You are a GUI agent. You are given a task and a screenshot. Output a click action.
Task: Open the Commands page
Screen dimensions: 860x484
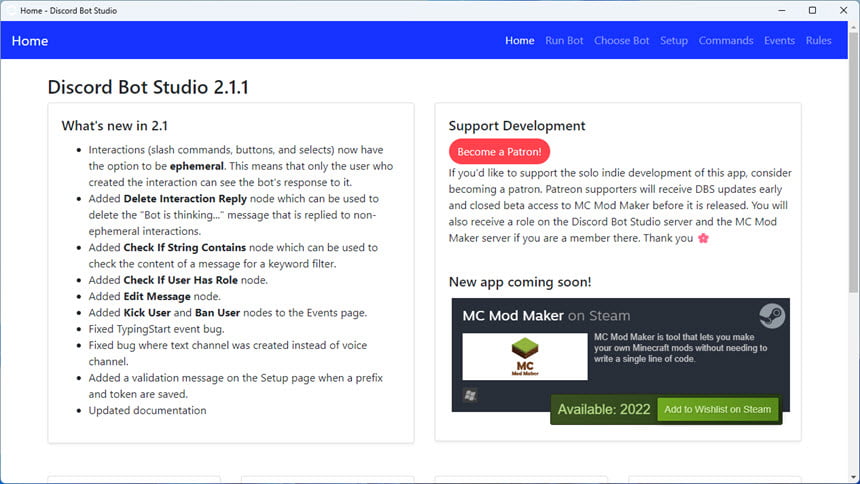click(x=726, y=41)
